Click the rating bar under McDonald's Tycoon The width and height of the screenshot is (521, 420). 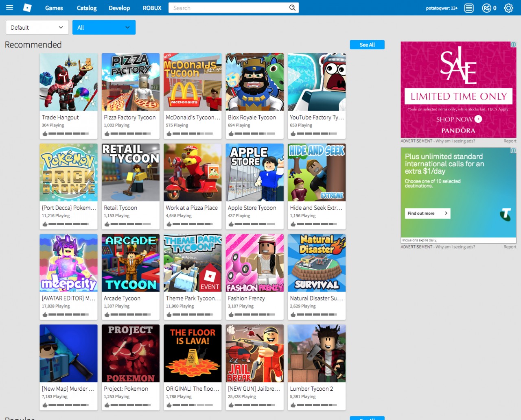click(193, 133)
